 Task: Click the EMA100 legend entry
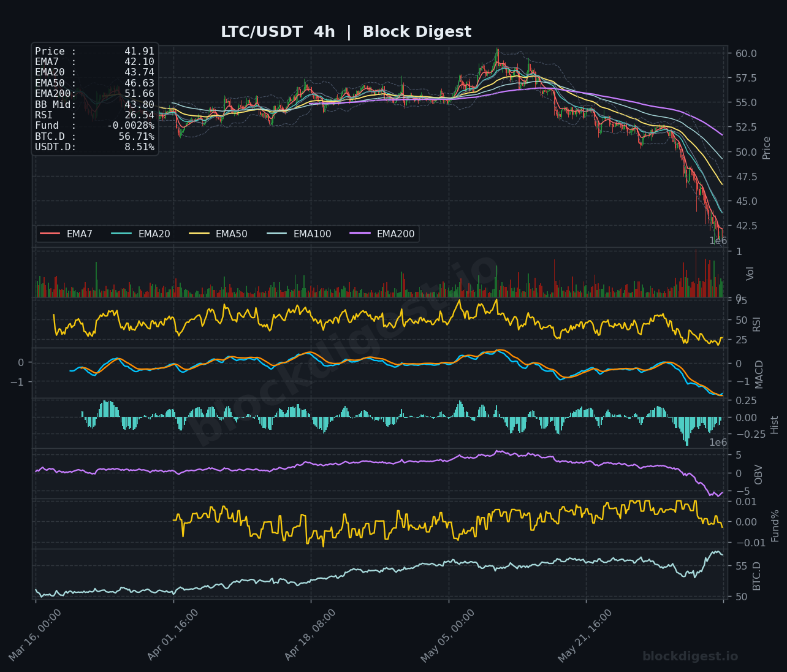tap(299, 234)
